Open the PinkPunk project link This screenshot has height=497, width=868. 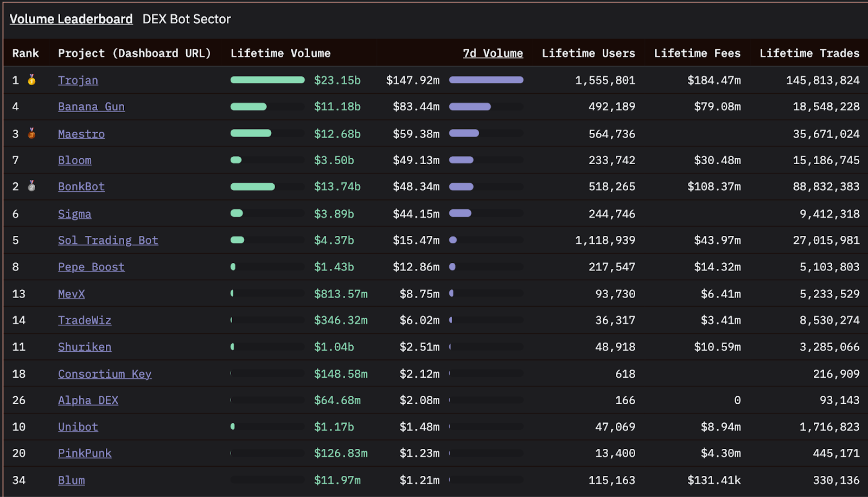pyautogui.click(x=85, y=453)
